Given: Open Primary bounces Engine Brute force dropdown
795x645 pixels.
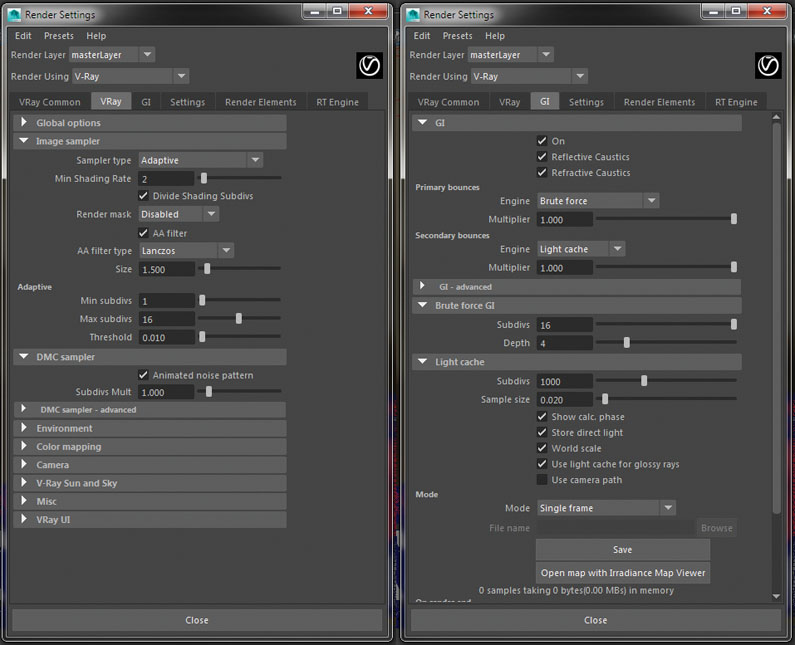Looking at the screenshot, I should coord(598,201).
